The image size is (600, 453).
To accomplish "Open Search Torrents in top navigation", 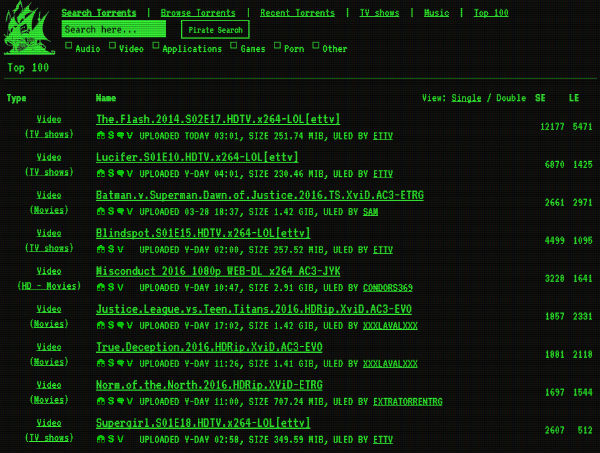I will [99, 13].
